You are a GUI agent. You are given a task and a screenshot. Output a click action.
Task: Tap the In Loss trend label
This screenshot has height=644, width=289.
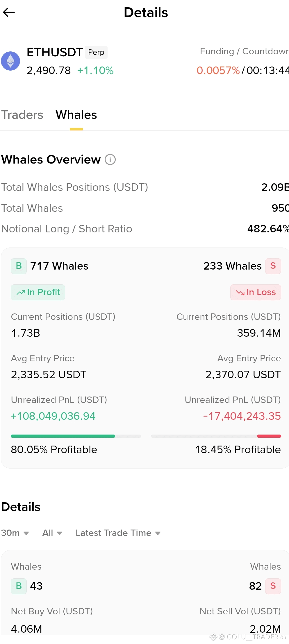[x=256, y=292]
